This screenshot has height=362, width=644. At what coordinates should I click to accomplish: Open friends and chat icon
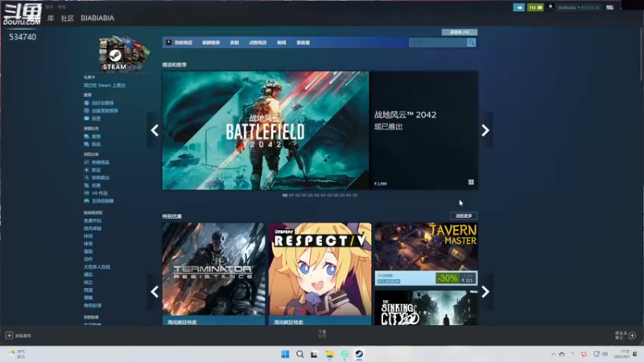[632, 335]
